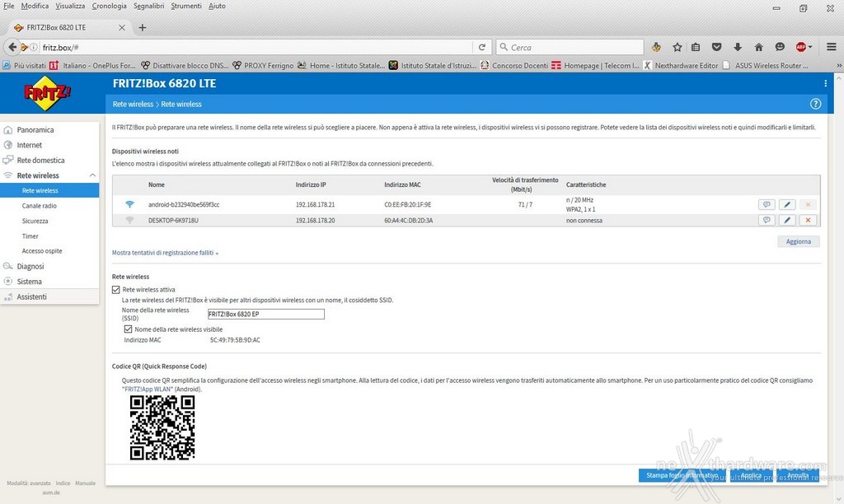
Task: Expand Mostra tentativi di registrazione falliti
Action: 165,253
